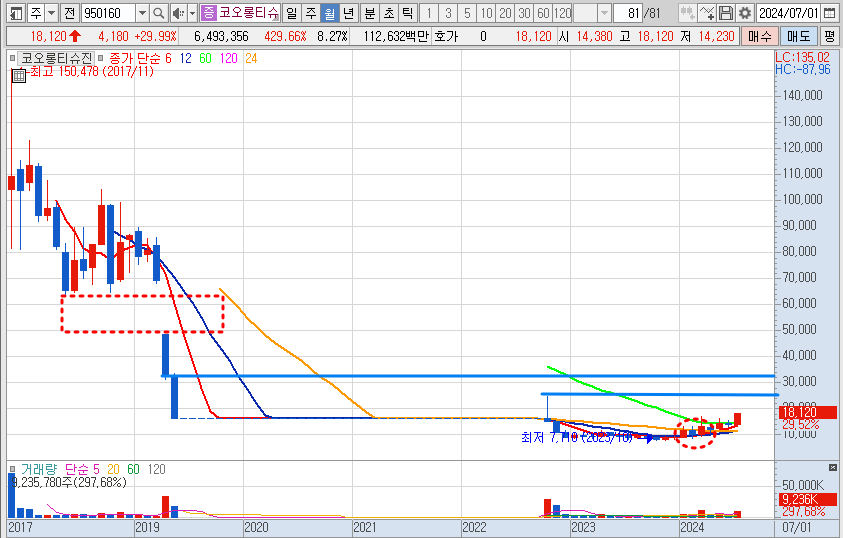Click the date field 2024/07/01
The width and height of the screenshot is (843, 538).
[788, 13]
